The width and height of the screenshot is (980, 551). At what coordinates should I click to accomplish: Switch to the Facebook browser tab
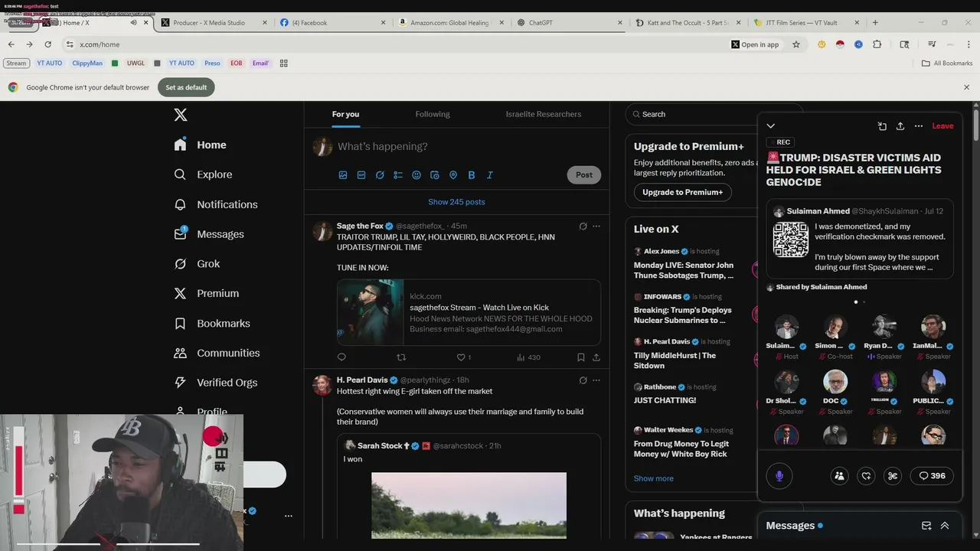tap(333, 23)
